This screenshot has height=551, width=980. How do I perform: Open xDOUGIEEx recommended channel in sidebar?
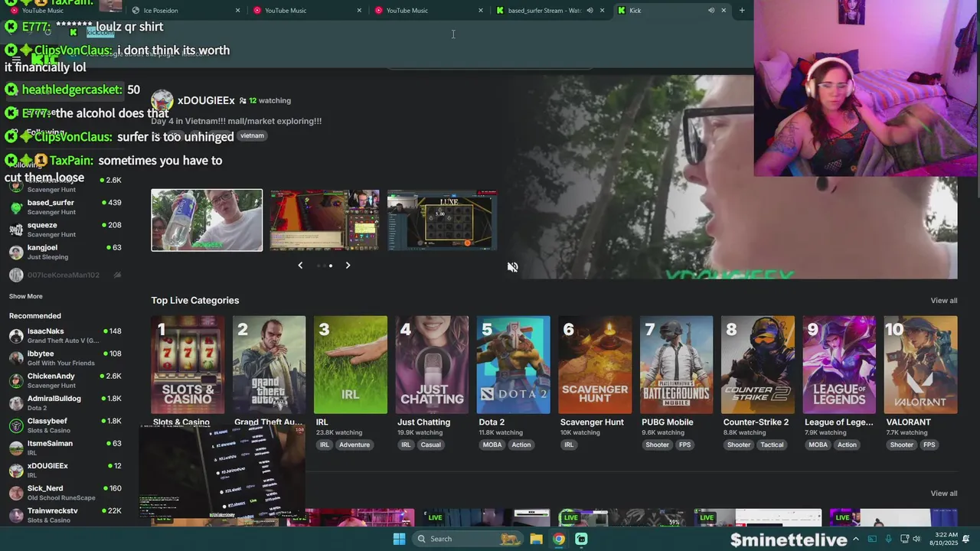click(65, 470)
